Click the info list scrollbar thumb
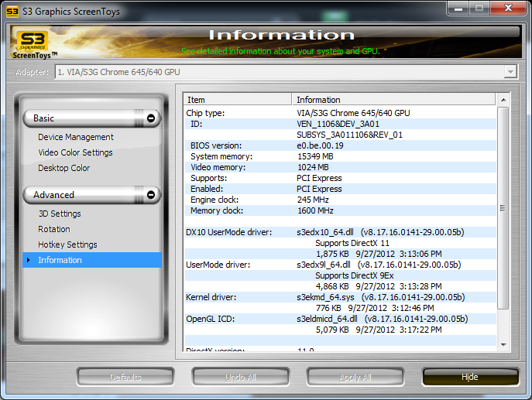532x400 pixels. tap(503, 208)
